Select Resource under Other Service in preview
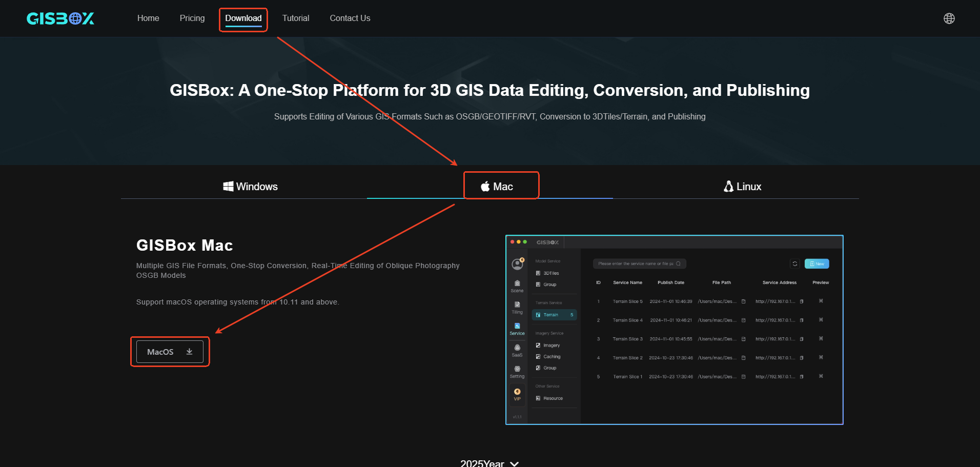The height and width of the screenshot is (467, 980). 549,398
